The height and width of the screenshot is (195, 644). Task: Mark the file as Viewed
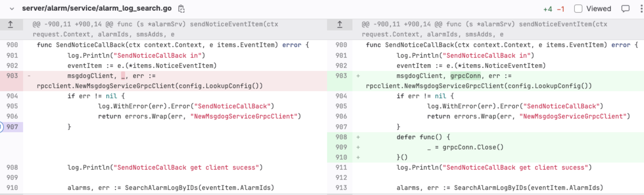[x=578, y=9]
